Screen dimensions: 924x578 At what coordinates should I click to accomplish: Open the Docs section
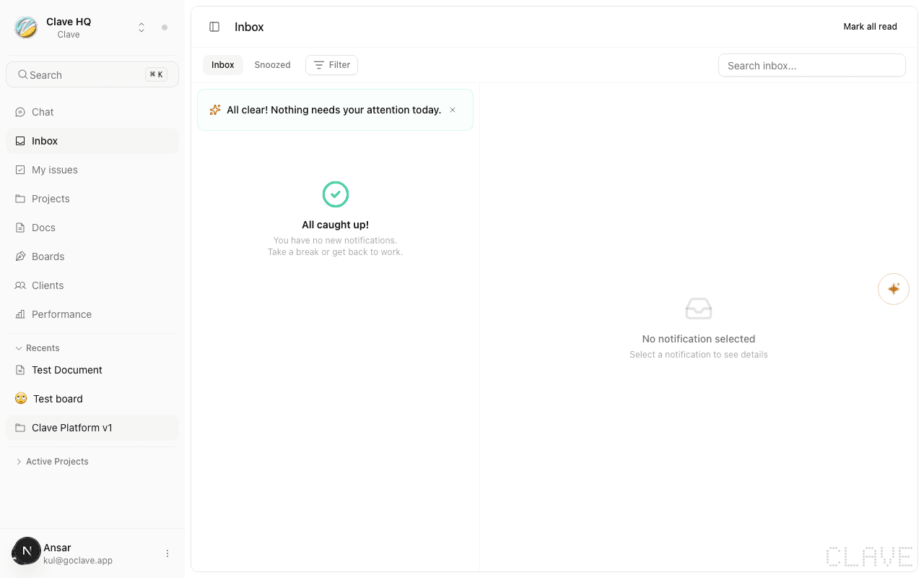[43, 228]
